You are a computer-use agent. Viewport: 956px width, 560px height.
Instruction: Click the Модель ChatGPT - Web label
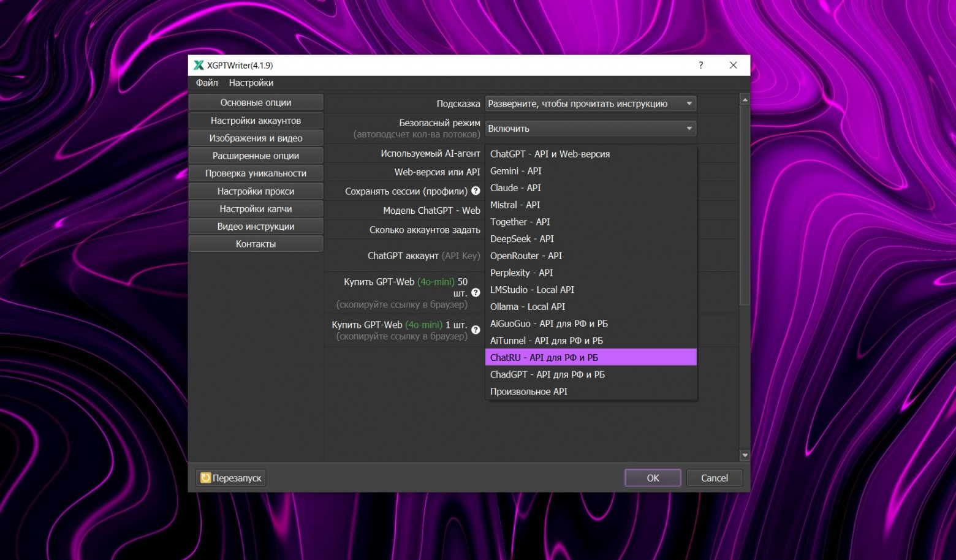(431, 211)
